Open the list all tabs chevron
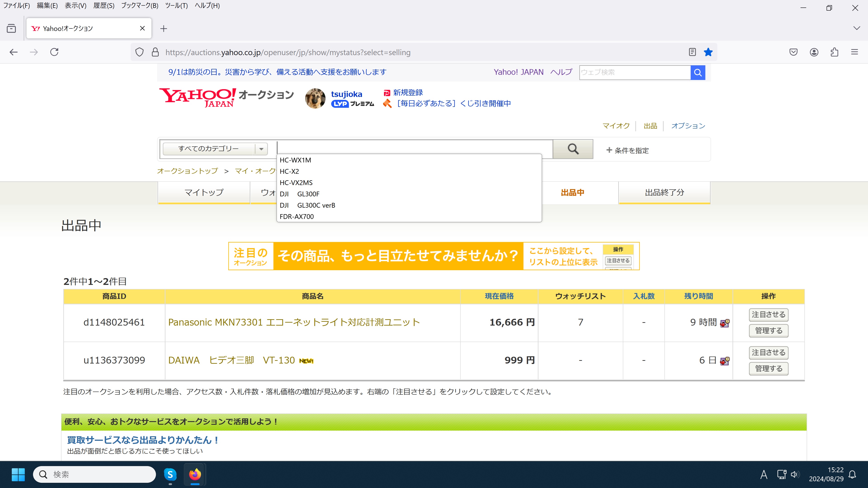This screenshot has height=488, width=868. pyautogui.click(x=856, y=28)
